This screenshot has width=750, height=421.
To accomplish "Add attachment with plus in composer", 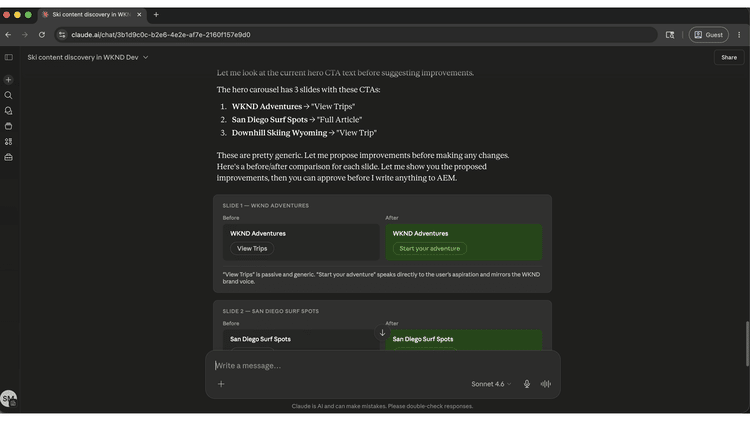I will click(221, 384).
